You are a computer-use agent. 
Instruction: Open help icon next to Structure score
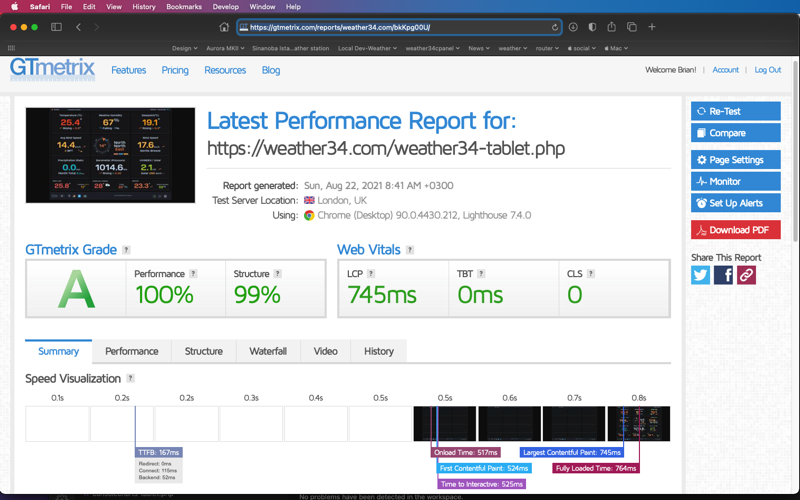point(278,273)
